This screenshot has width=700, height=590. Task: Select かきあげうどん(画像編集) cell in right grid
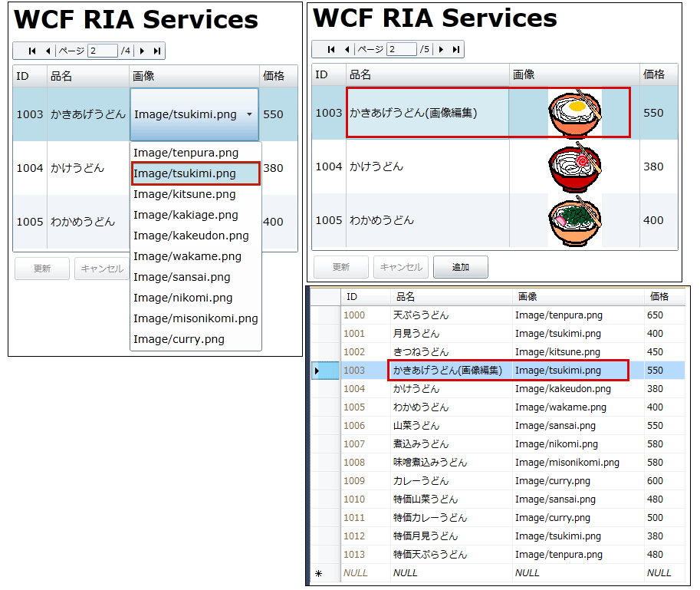click(428, 113)
